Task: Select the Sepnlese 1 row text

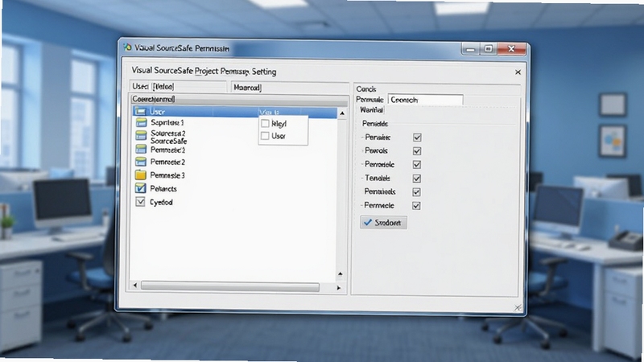Action: (167, 122)
